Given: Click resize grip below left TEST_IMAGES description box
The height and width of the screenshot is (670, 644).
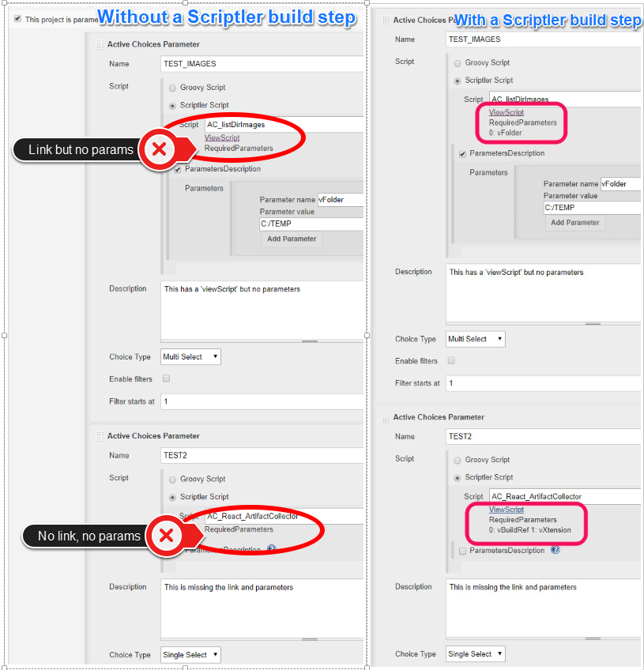Looking at the screenshot, I should coord(310,341).
